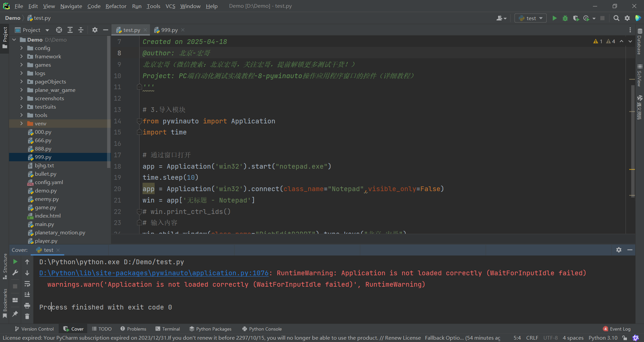Viewport: 644px width, 342px height.
Task: Follow the application.py:1076 link in console
Action: pyautogui.click(x=154, y=273)
